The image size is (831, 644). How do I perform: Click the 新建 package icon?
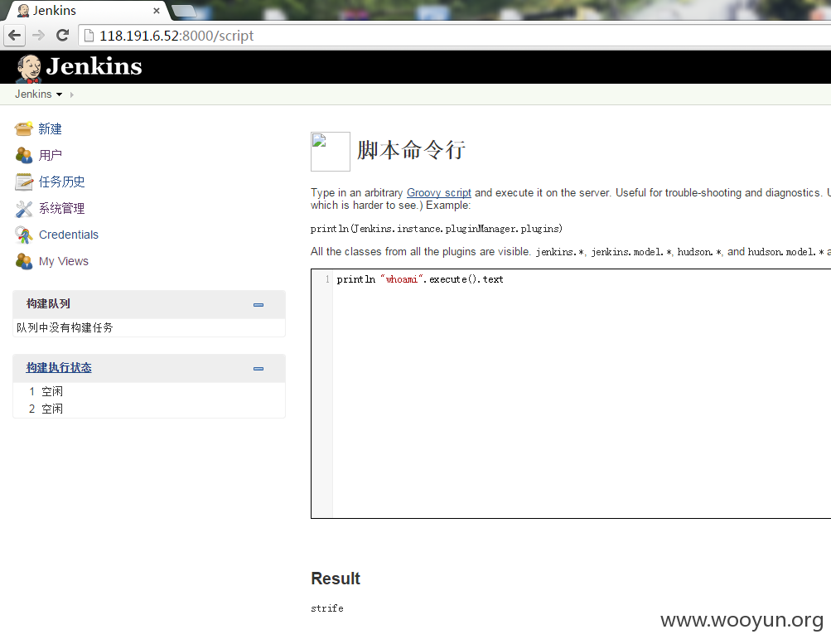pyautogui.click(x=24, y=128)
